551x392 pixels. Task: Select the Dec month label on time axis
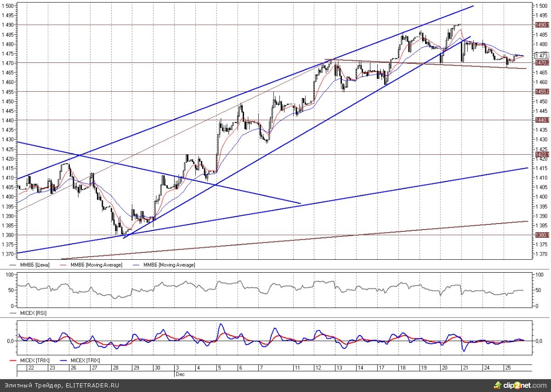click(x=179, y=375)
